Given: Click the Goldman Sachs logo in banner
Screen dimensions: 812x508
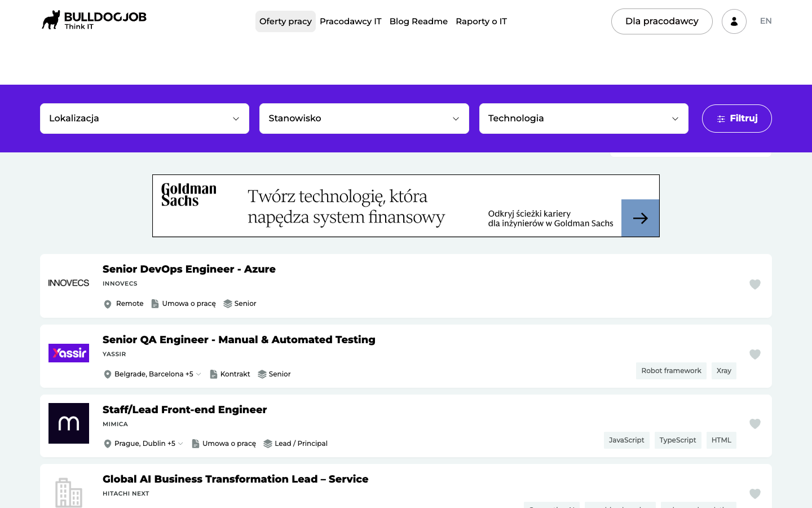Looking at the screenshot, I should coord(188,195).
